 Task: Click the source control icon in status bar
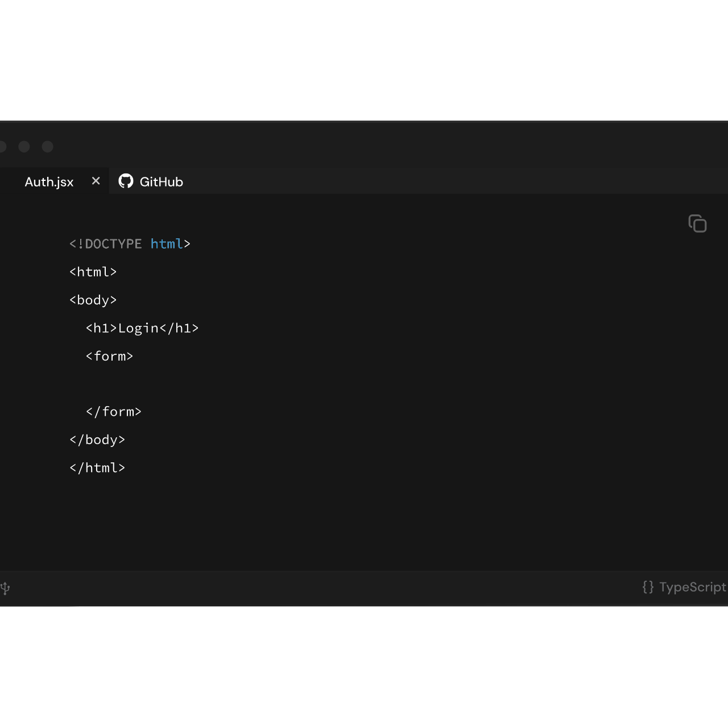(x=5, y=588)
